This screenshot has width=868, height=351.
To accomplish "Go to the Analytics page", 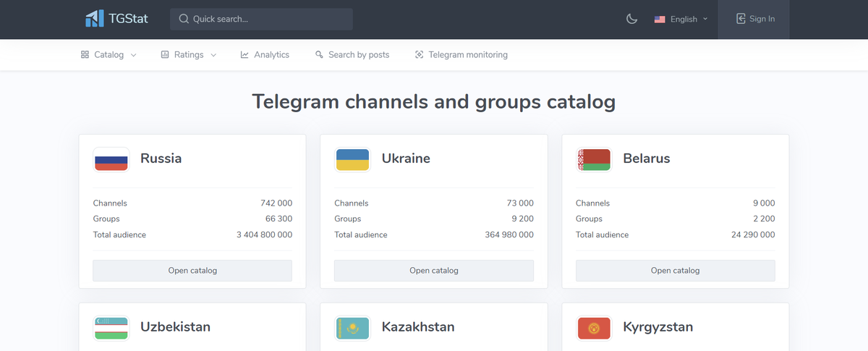I will (265, 55).
